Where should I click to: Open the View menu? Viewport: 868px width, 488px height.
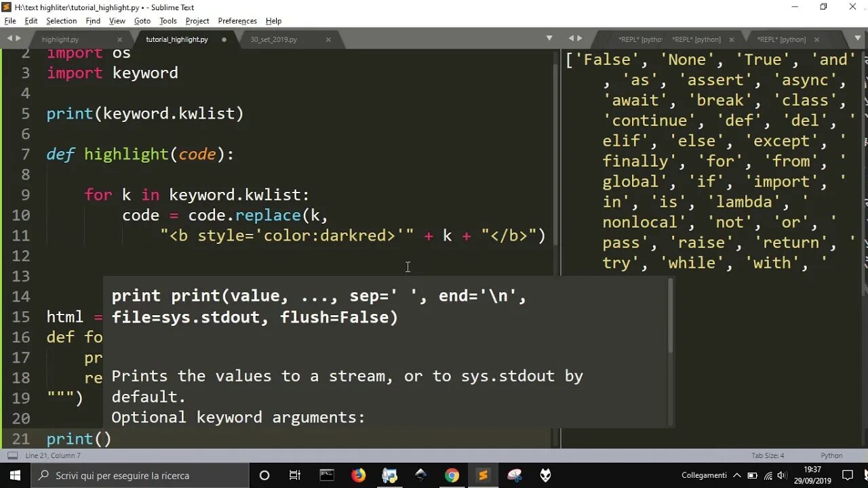[117, 21]
